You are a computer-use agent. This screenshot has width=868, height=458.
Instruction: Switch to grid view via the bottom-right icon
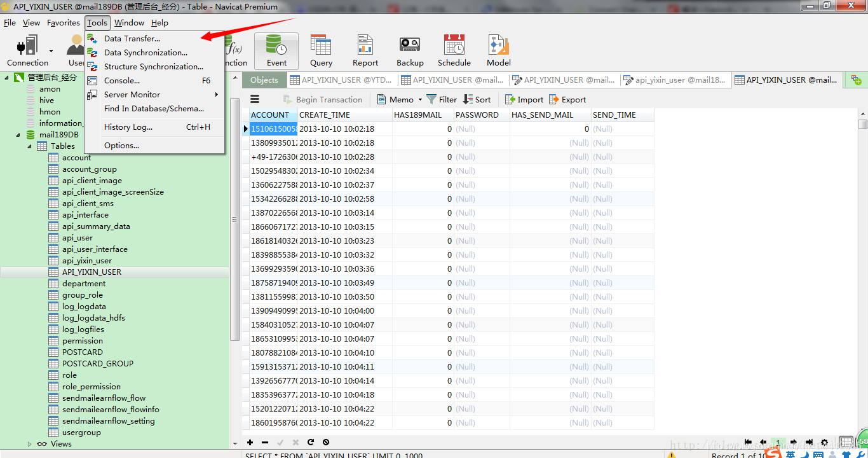(x=846, y=442)
